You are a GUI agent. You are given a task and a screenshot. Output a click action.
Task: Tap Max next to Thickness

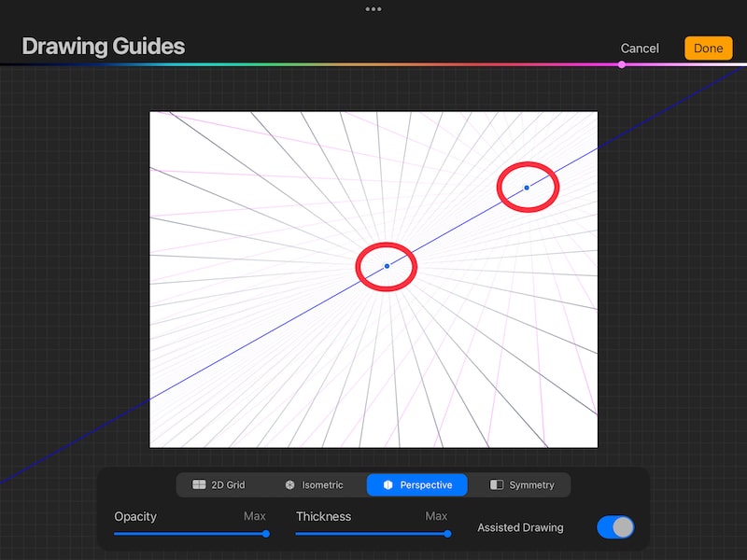435,516
